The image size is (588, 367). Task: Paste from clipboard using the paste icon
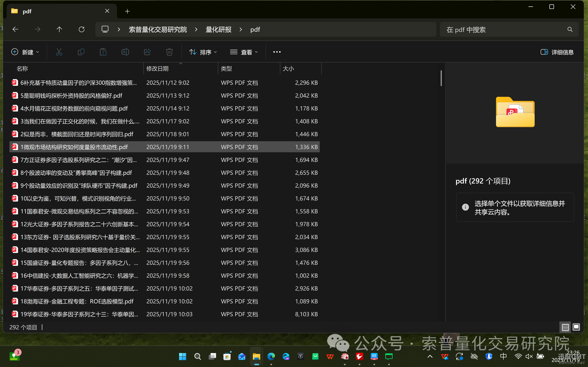103,52
